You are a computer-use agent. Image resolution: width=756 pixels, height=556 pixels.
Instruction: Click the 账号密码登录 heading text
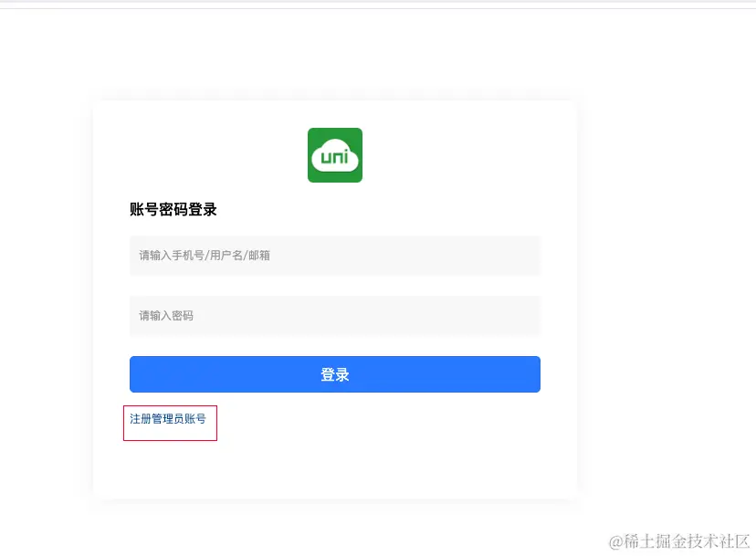pyautogui.click(x=173, y=209)
